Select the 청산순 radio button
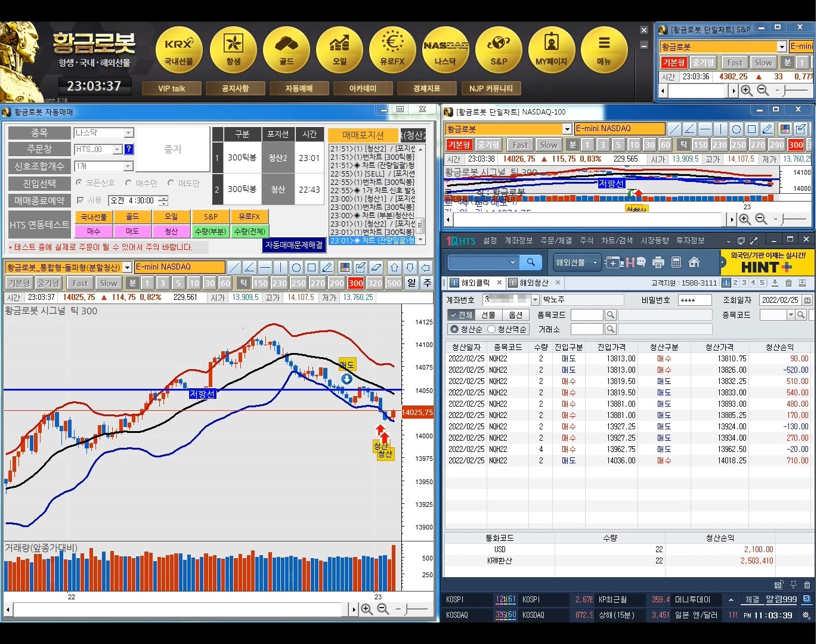This screenshot has width=817, height=644. point(454,329)
